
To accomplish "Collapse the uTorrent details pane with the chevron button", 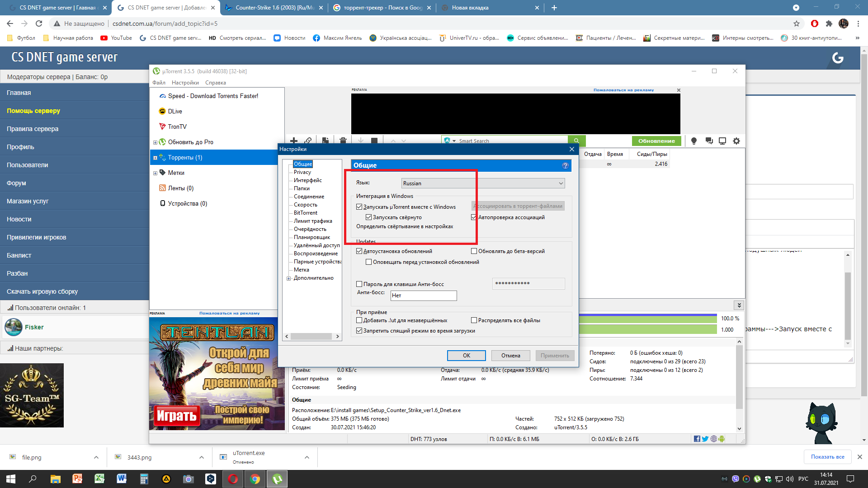I will (x=739, y=305).
